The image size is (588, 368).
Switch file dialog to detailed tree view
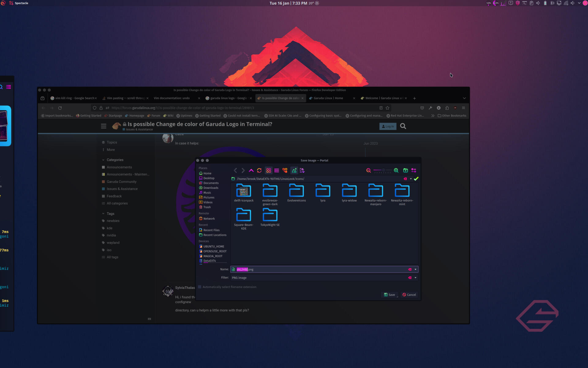pos(285,171)
